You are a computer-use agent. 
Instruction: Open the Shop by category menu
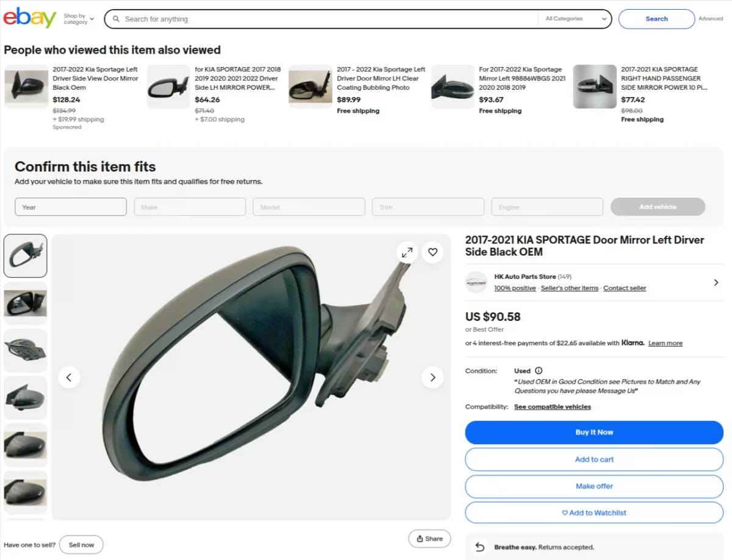click(x=77, y=19)
